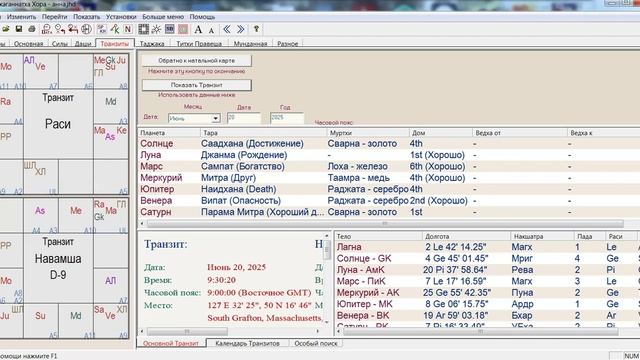This screenshot has height=360, width=640.
Task: Select the Солнце row in planet table
Action: click(389, 144)
